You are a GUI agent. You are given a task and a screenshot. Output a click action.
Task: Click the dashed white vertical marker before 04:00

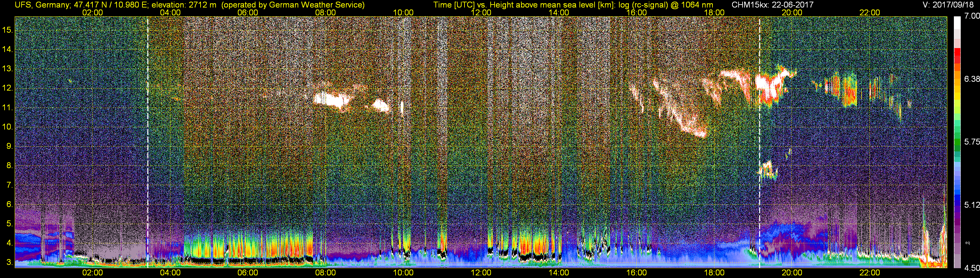click(148, 142)
